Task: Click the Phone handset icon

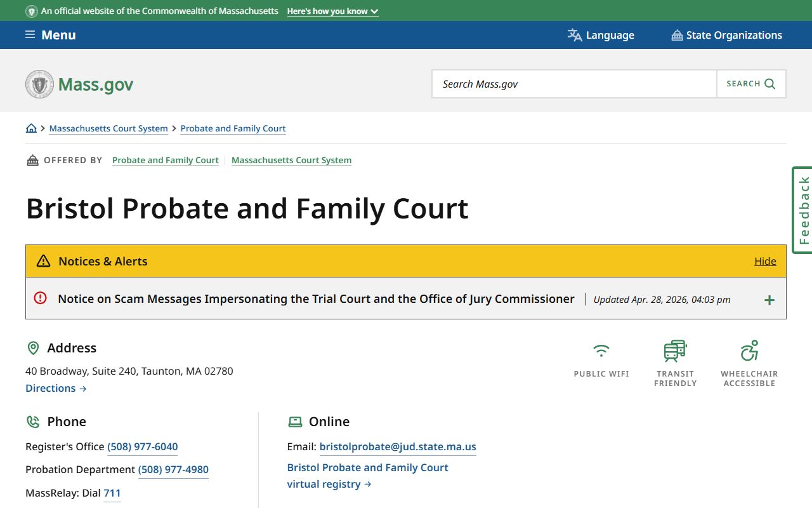Action: point(33,422)
